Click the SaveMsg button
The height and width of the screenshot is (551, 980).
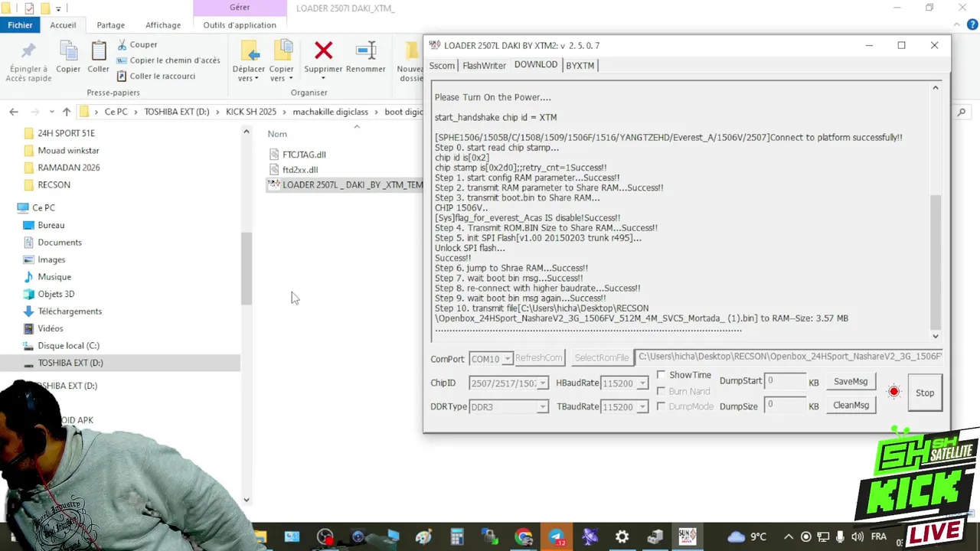[851, 381]
